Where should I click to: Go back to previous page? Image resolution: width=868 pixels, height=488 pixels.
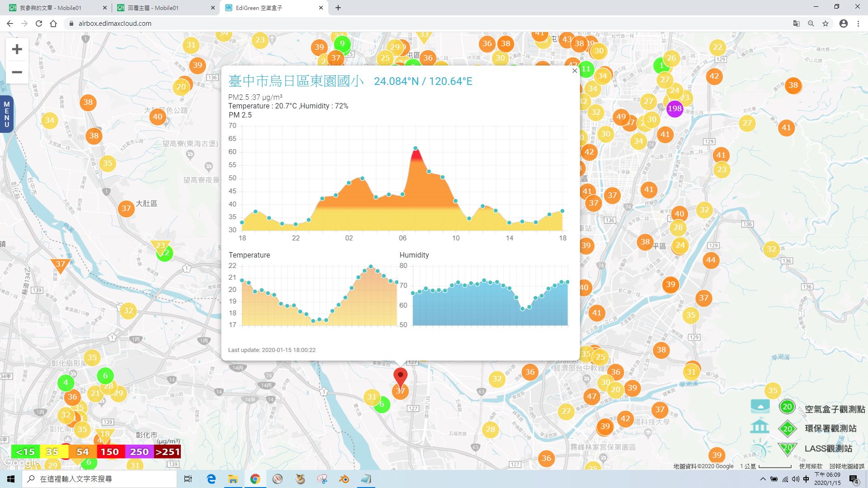click(x=9, y=23)
